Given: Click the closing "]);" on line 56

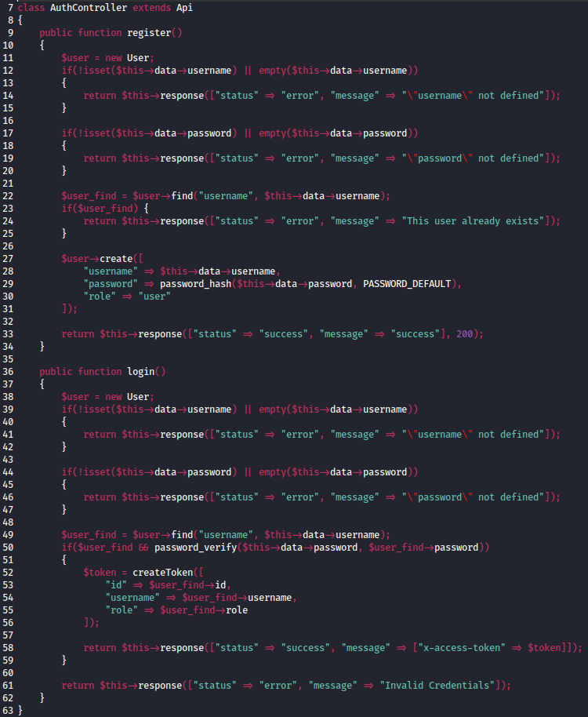Looking at the screenshot, I should 92,623.
